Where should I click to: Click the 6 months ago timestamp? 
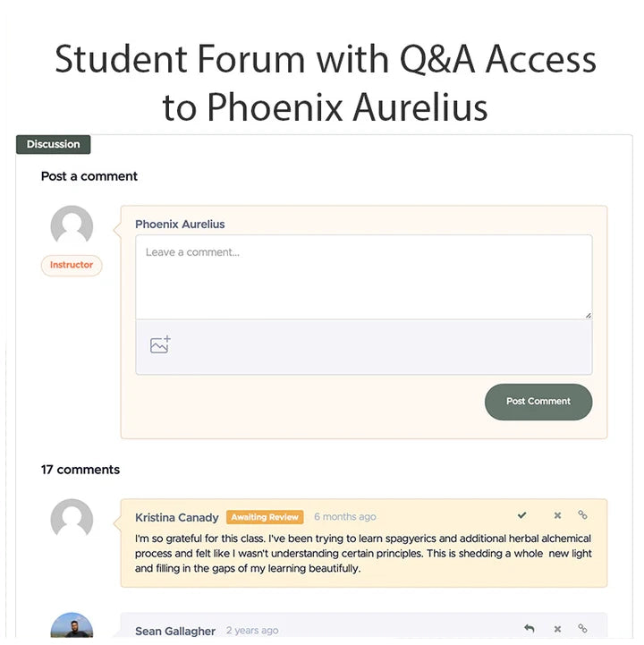[344, 517]
